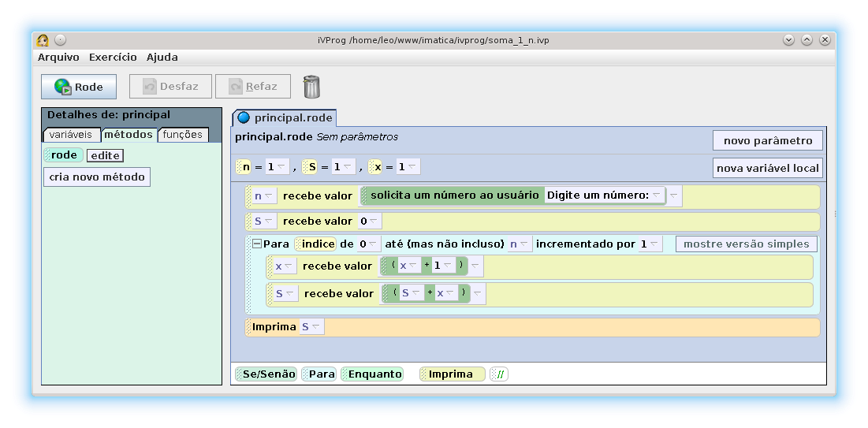Click the comment // block
868x428 pixels.
pos(499,374)
